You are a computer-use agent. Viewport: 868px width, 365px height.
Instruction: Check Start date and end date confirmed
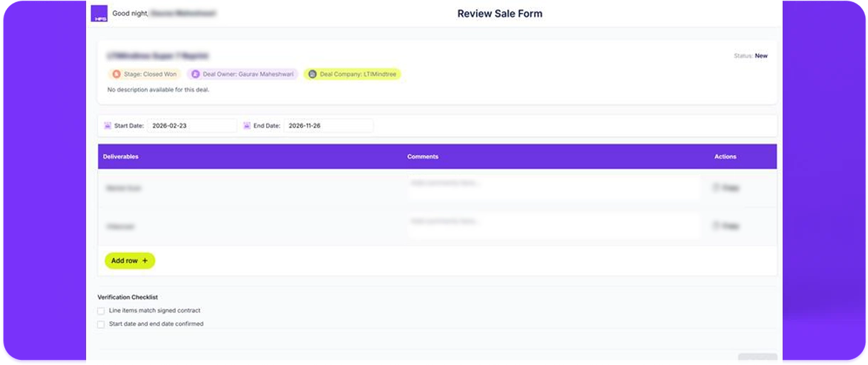(101, 324)
